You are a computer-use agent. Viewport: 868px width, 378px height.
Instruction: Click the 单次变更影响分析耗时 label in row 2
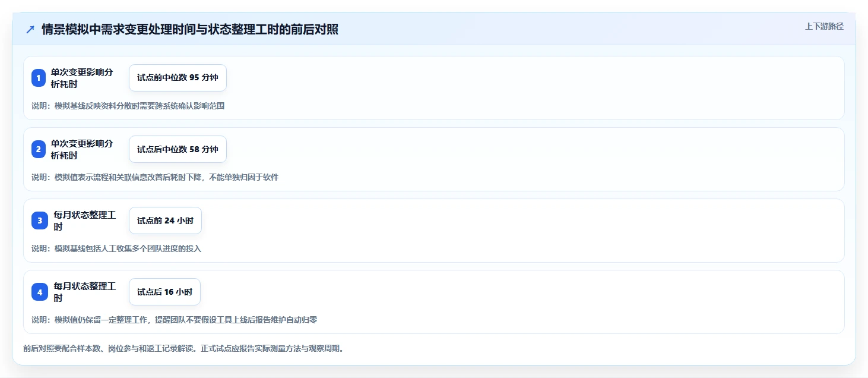[82, 149]
